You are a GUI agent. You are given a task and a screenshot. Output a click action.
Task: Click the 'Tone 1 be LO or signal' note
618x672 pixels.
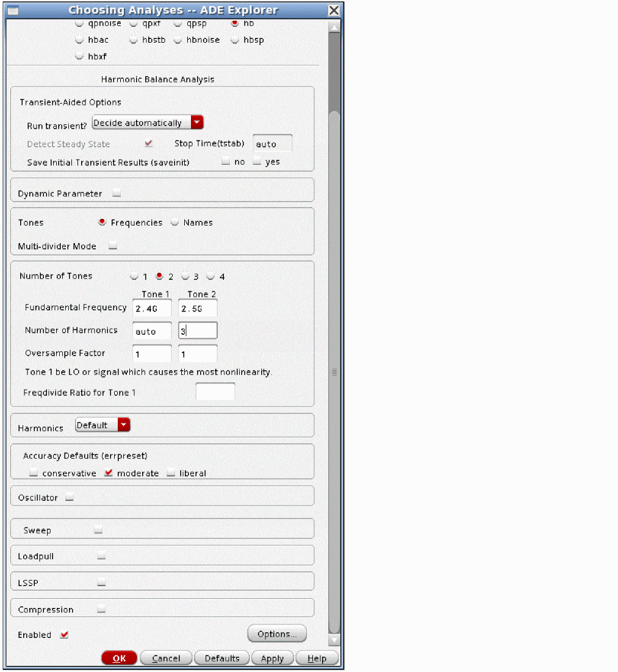point(148,372)
